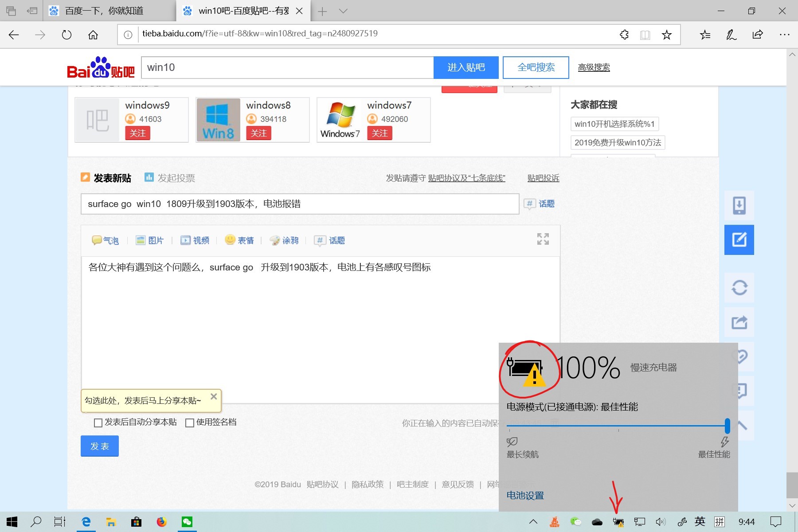798x532 pixels.
Task: Click inside the post body text area
Action: click(x=321, y=330)
